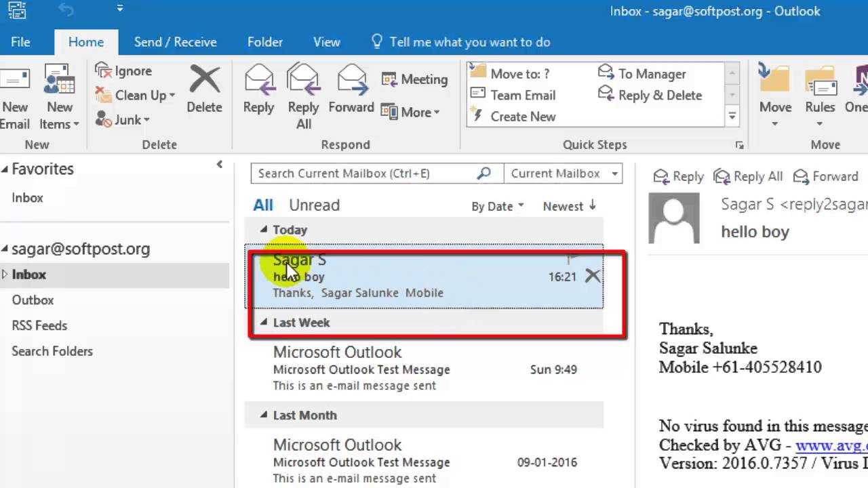Collapse the Favorites section
Screen dimensions: 868x488
click(x=5, y=169)
